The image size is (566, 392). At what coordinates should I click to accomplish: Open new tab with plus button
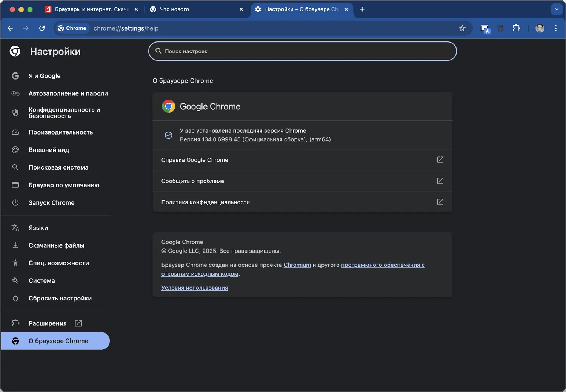coord(362,9)
